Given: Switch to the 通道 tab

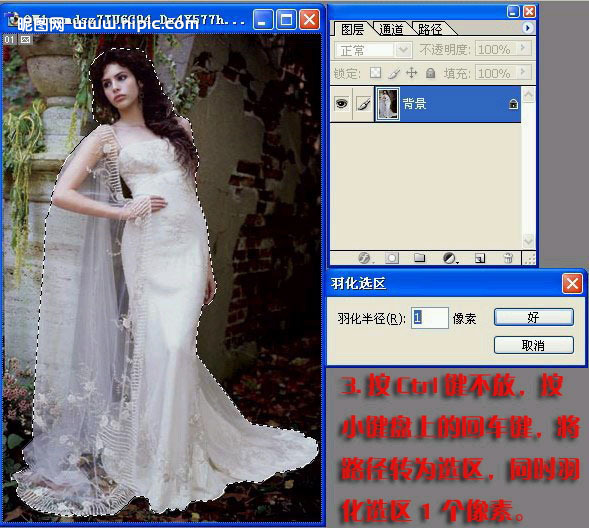Looking at the screenshot, I should pyautogui.click(x=391, y=29).
